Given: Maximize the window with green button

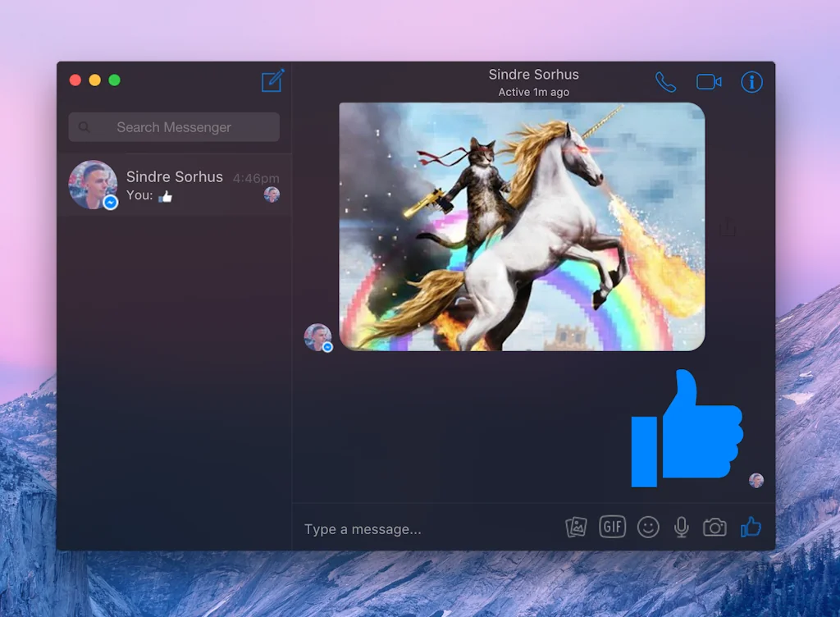Looking at the screenshot, I should [x=114, y=80].
